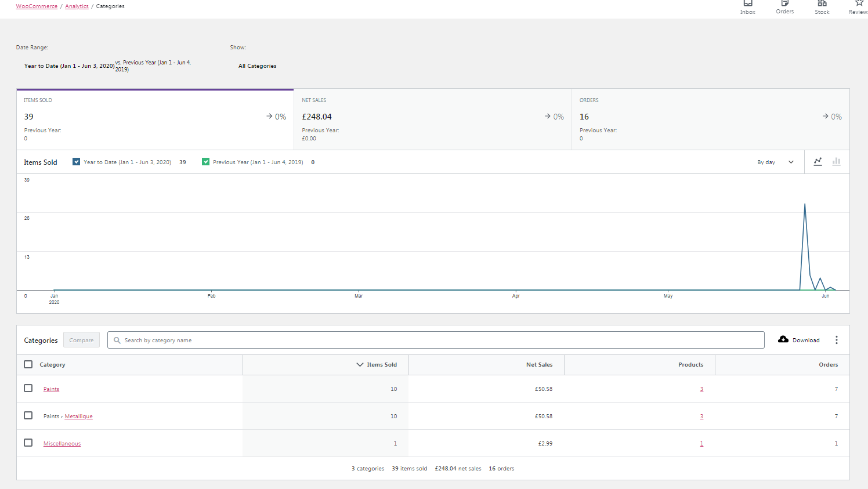
Task: Select the Net Sales summary tab
Action: tap(433, 119)
